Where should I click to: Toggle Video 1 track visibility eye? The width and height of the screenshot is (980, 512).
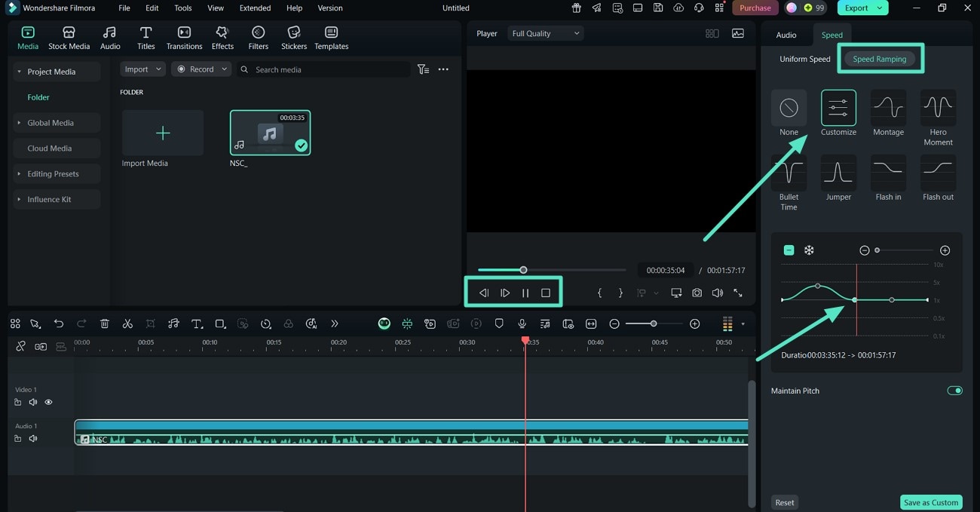(48, 402)
